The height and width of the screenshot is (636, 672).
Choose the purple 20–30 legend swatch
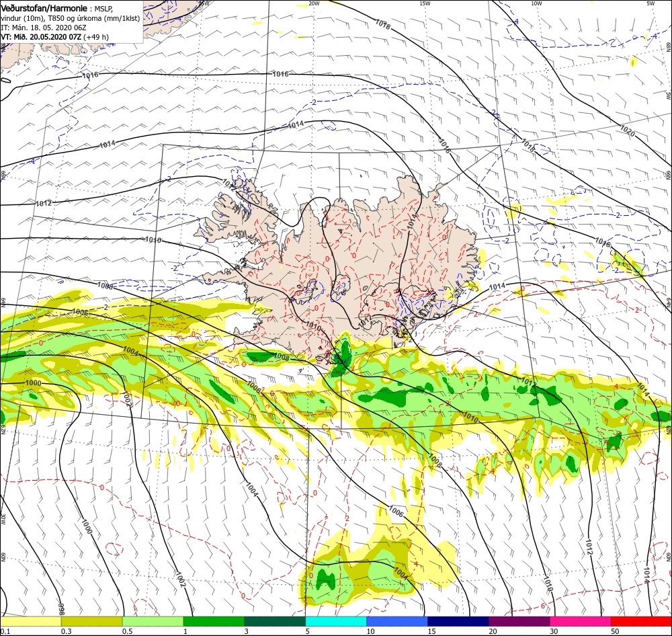pyautogui.click(x=519, y=621)
